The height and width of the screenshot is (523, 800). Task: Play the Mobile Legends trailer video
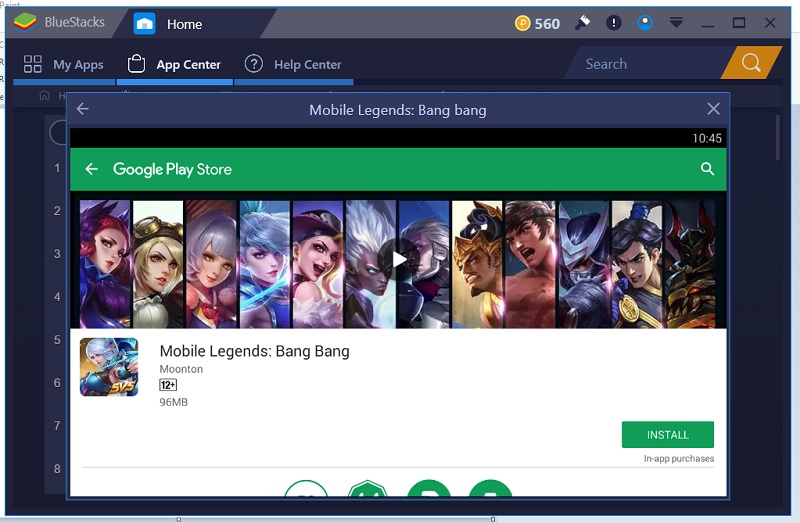(399, 260)
